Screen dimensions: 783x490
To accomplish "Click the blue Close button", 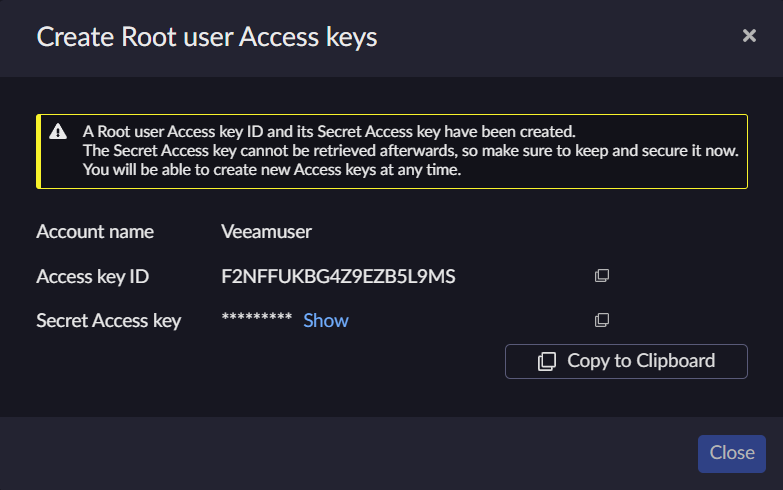I will coord(732,454).
